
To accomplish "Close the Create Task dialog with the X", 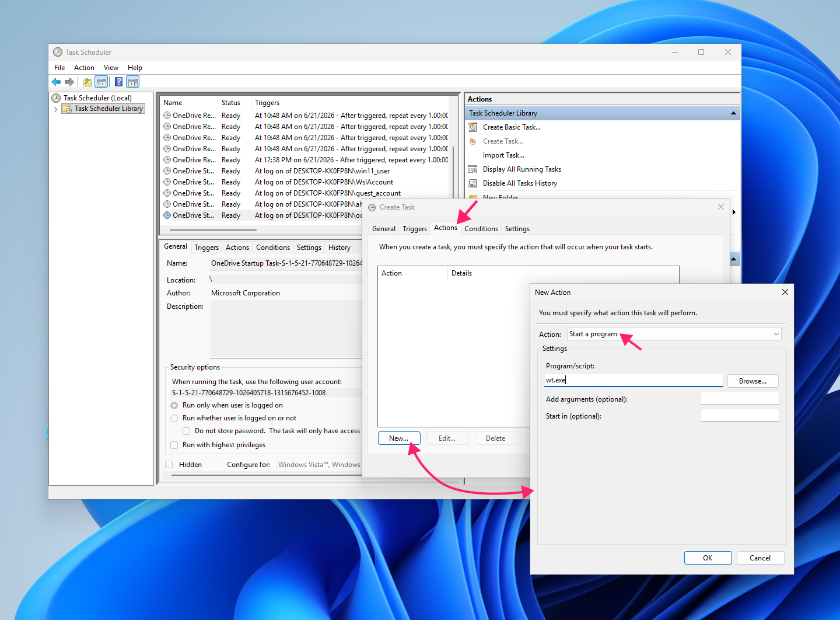I will [721, 207].
